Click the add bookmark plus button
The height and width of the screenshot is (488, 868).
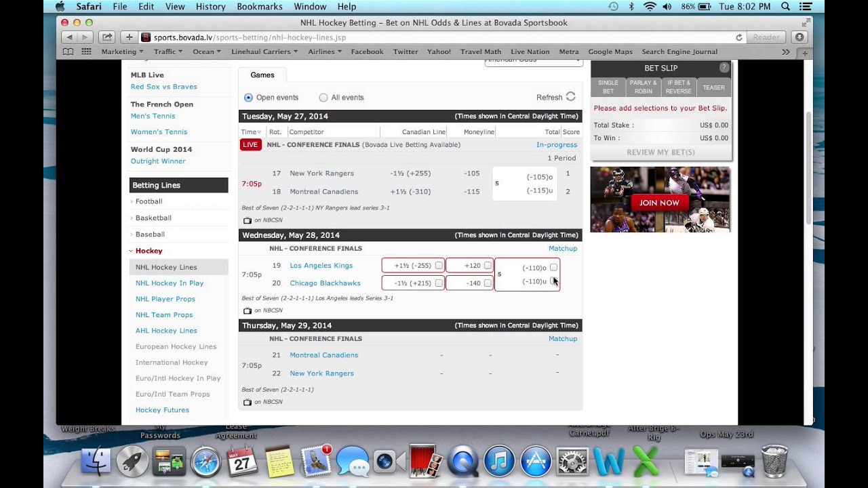tap(129, 37)
